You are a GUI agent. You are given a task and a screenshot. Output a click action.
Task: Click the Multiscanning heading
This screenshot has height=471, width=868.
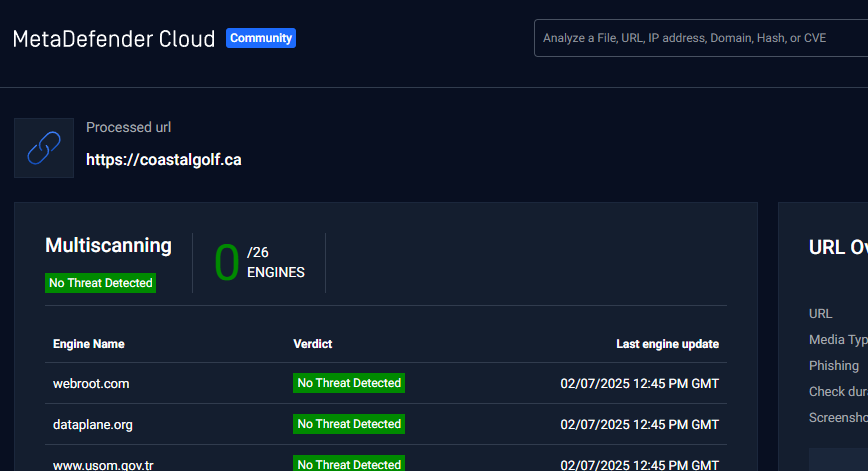[x=108, y=245]
